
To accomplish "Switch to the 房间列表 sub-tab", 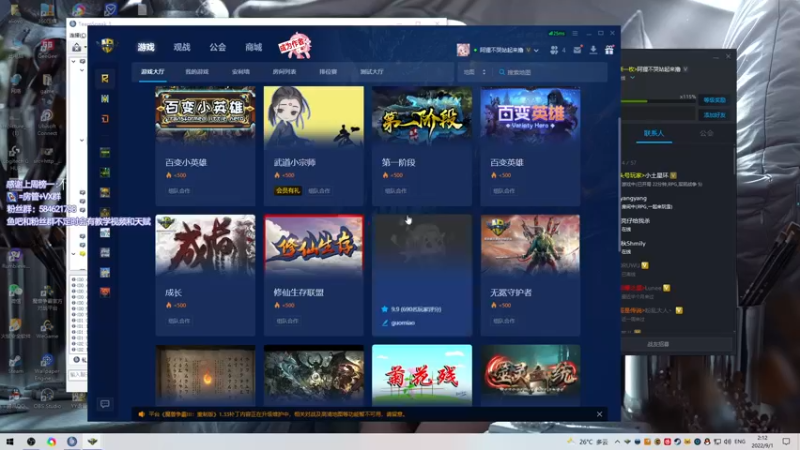I will click(284, 72).
